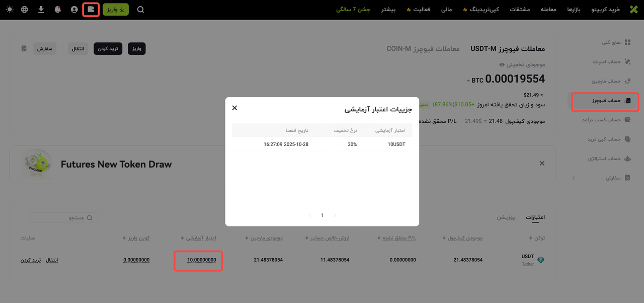Viewport: 644px width, 303px height.
Task: Open the wallet icon in top bar
Action: (91, 10)
